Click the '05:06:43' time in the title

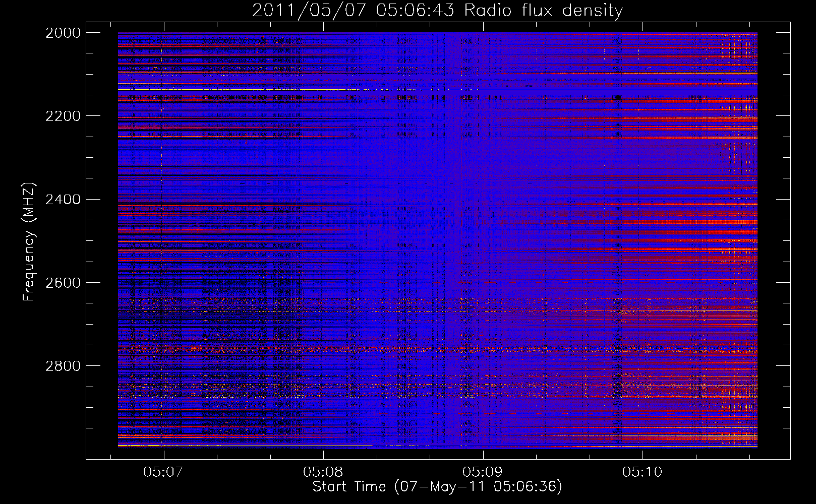pyautogui.click(x=415, y=11)
